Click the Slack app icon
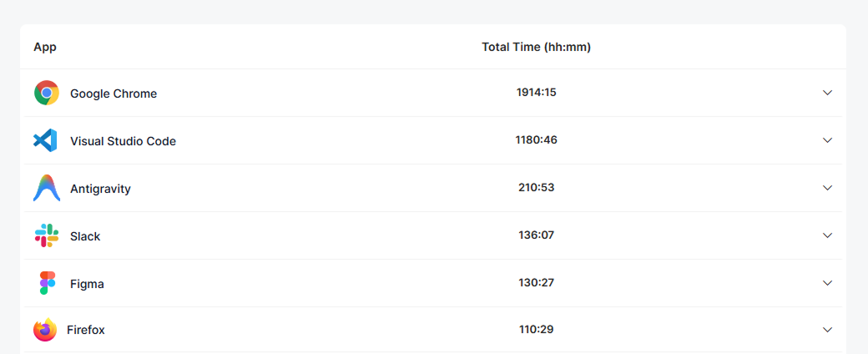 tap(47, 235)
